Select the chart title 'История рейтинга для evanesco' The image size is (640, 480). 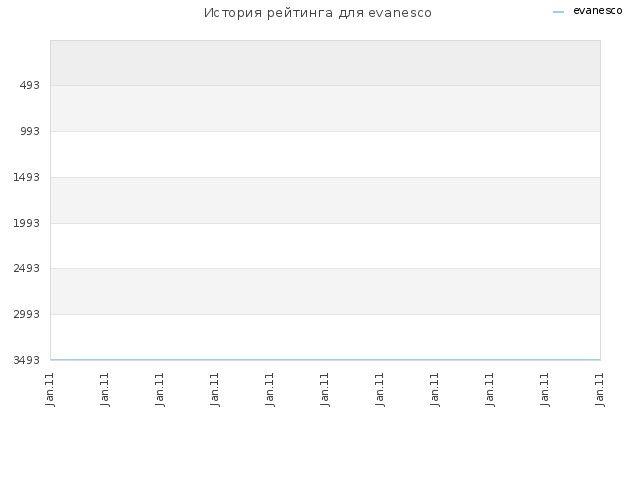pyautogui.click(x=318, y=13)
